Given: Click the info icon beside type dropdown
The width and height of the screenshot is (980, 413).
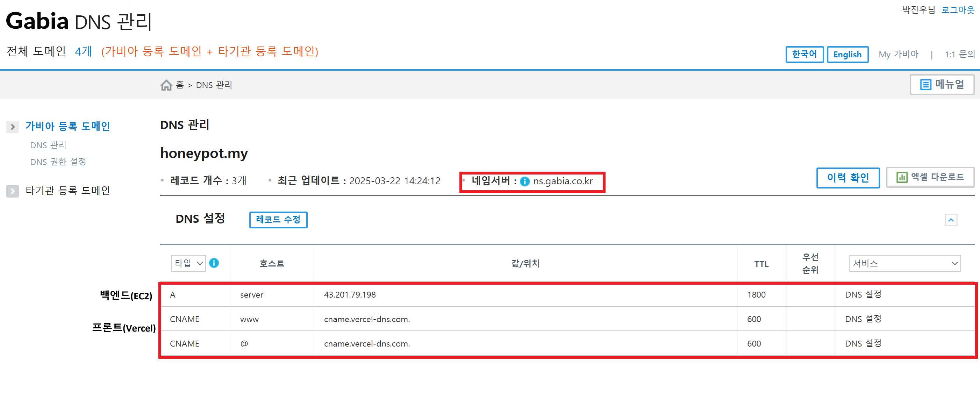Looking at the screenshot, I should (x=214, y=263).
